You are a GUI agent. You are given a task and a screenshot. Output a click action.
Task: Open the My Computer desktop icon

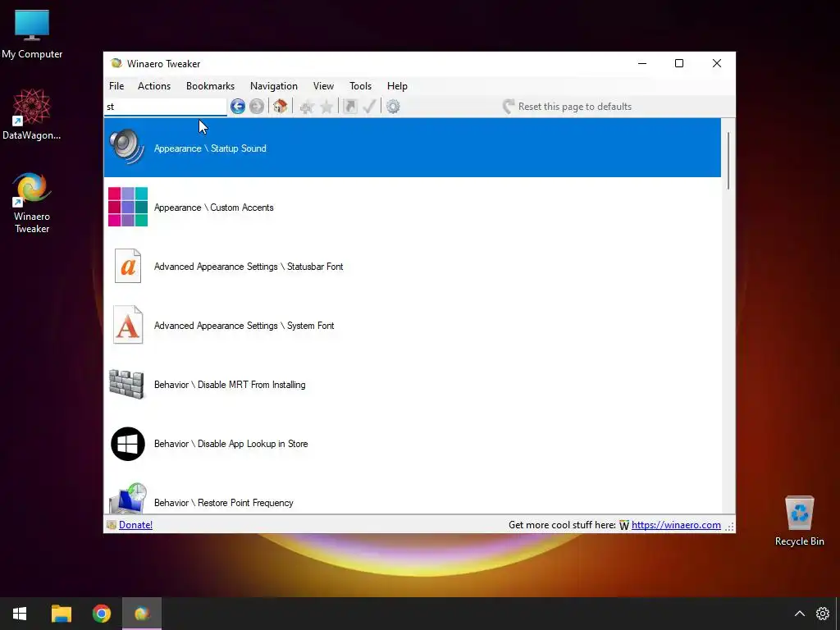(32, 34)
